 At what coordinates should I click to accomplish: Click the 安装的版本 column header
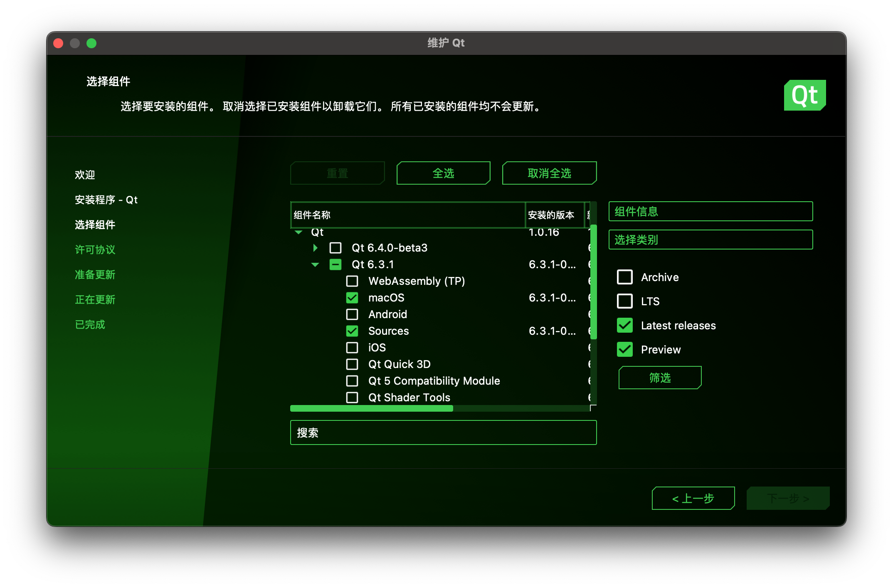[x=555, y=215]
